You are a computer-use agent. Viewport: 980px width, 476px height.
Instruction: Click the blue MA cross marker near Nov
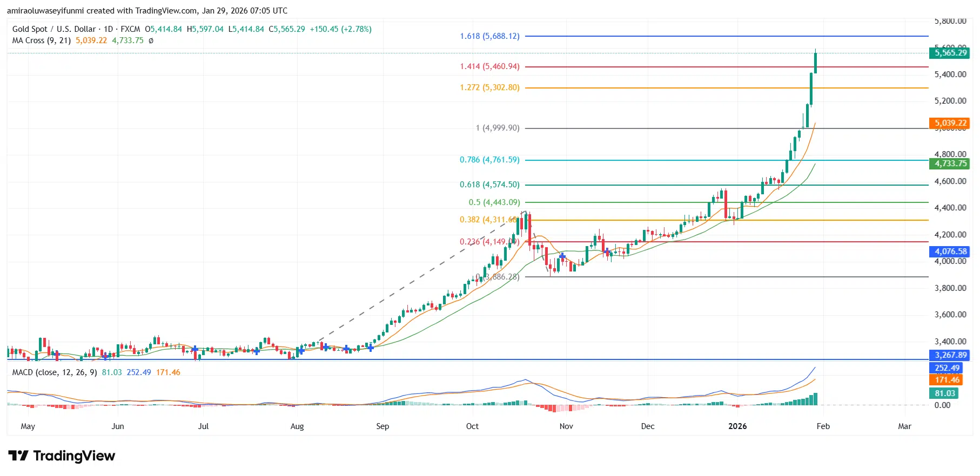(x=562, y=256)
